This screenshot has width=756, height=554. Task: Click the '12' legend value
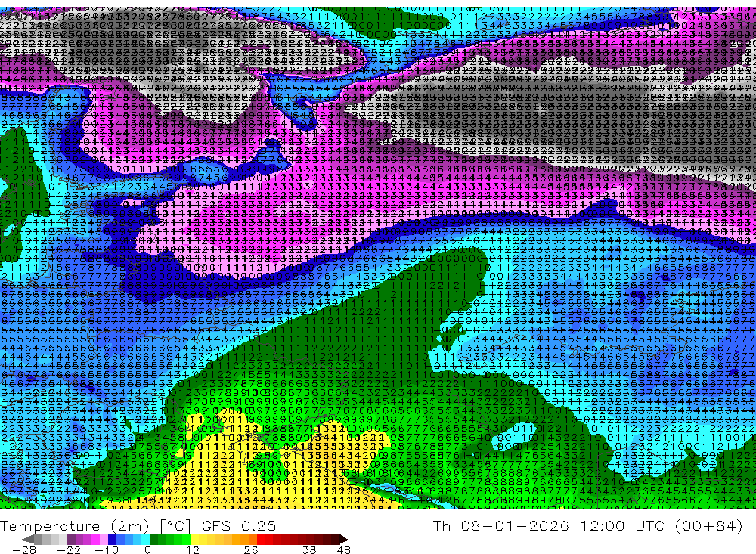(193, 549)
